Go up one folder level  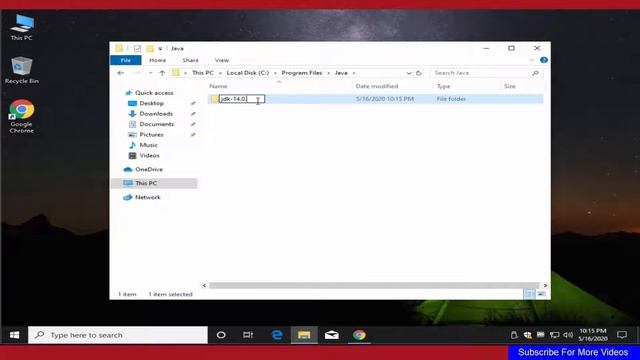162,73
